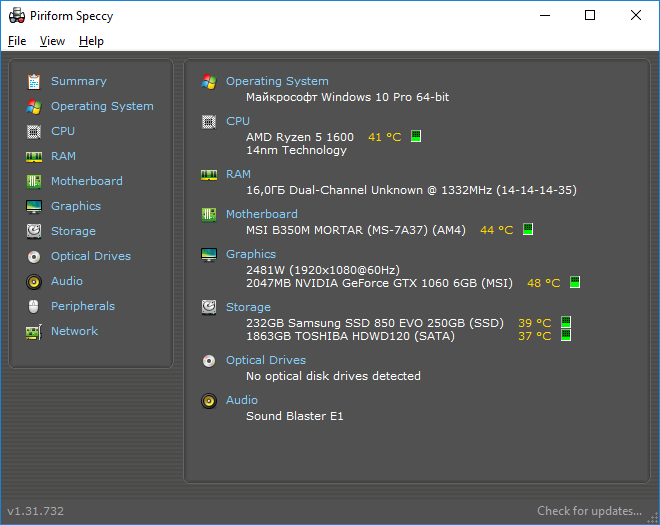This screenshot has width=660, height=525.
Task: Click version number v1.31.732 in status bar
Action: (x=36, y=511)
